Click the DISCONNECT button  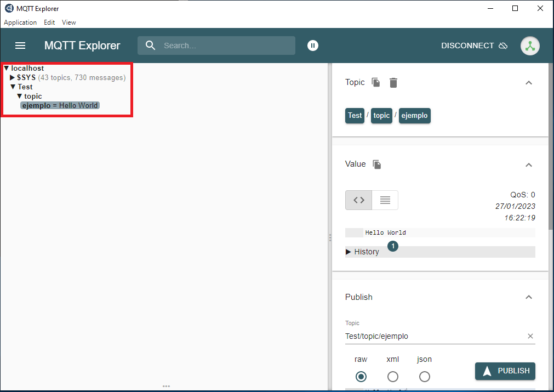coord(474,46)
